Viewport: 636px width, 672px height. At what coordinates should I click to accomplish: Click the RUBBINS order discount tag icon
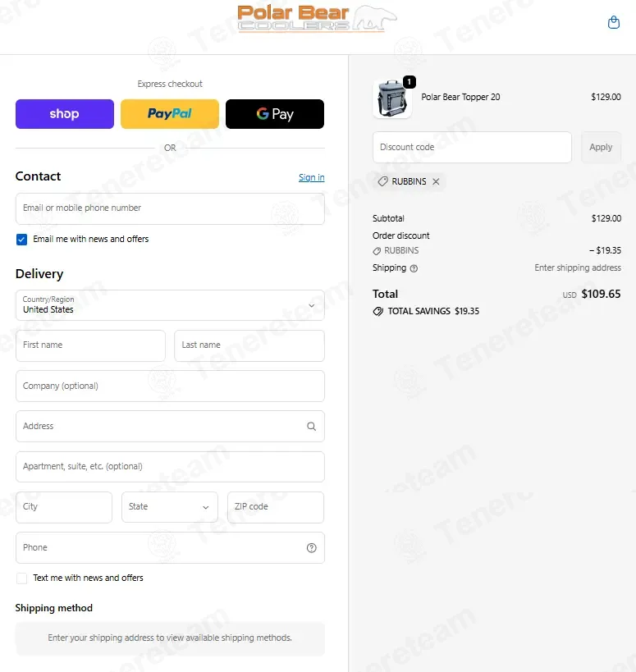coord(377,251)
